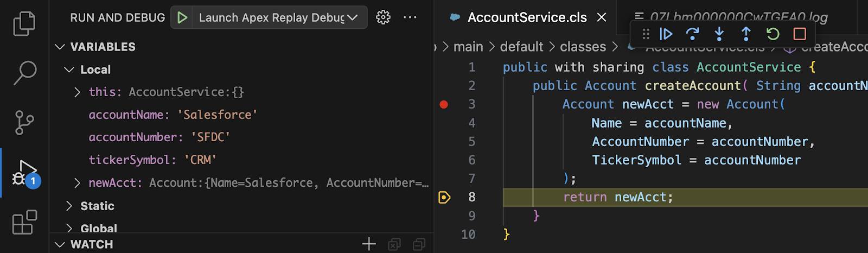The height and width of the screenshot is (253, 868).
Task: Click the green Start Debugging play button
Action: point(182,17)
